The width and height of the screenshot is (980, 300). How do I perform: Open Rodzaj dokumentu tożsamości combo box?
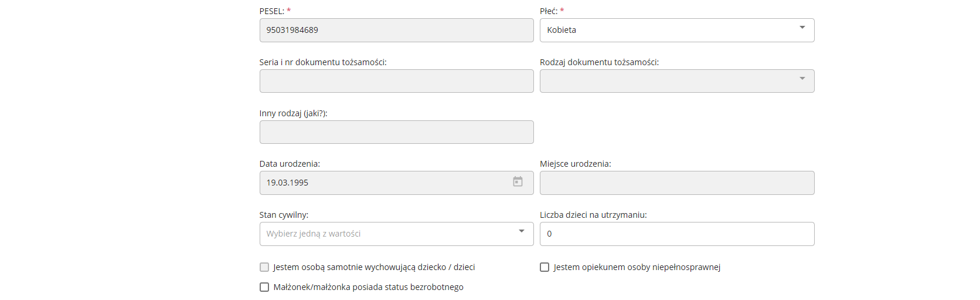click(x=677, y=81)
